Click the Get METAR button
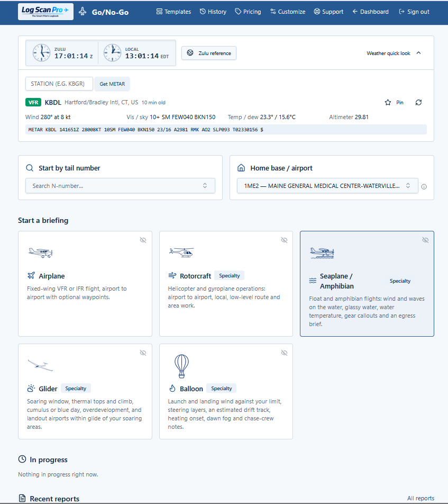 [112, 84]
